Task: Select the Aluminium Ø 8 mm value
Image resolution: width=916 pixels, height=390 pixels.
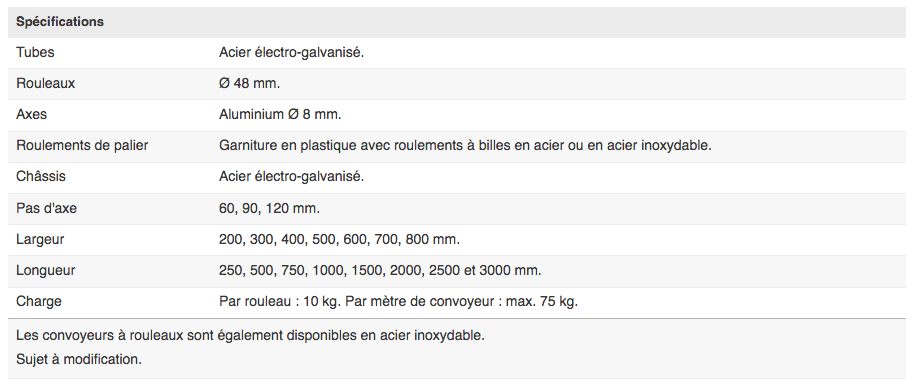Action: [x=280, y=115]
